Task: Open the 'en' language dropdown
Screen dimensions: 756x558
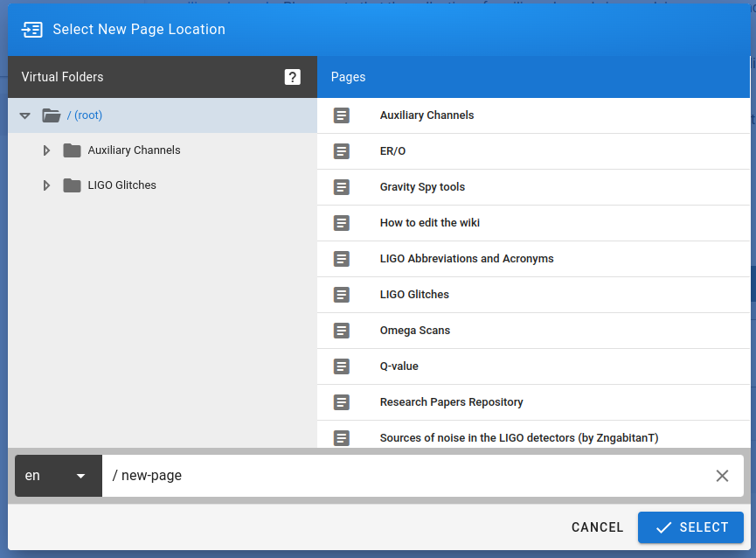Action: click(58, 476)
